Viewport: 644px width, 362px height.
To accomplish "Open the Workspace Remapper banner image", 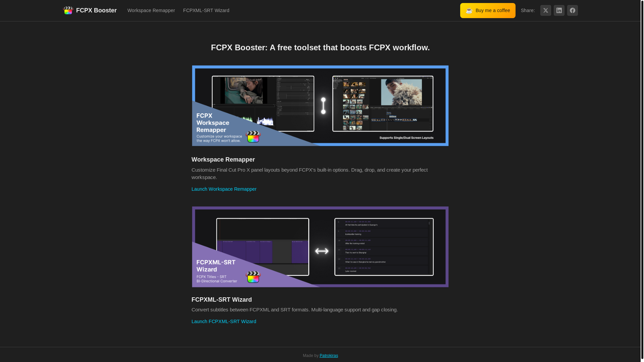I will (x=320, y=106).
